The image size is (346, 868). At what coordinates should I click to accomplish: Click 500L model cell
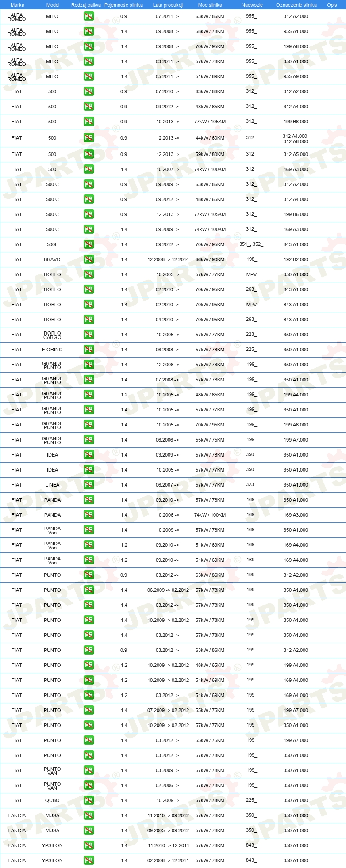52,244
